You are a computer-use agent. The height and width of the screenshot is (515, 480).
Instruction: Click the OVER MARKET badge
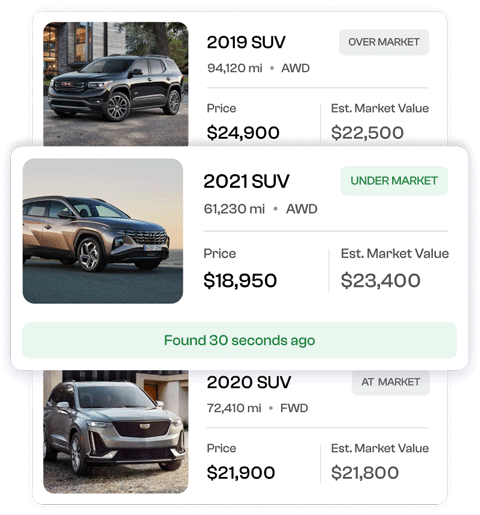click(384, 42)
